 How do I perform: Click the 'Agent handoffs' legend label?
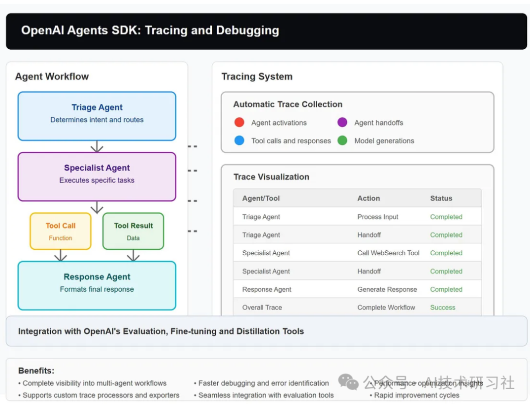coord(379,123)
